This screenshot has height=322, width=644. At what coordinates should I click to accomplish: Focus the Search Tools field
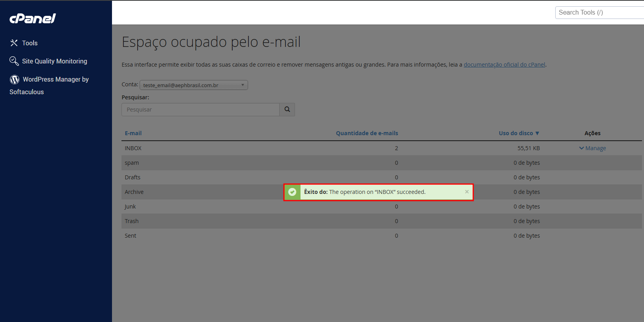click(x=599, y=13)
